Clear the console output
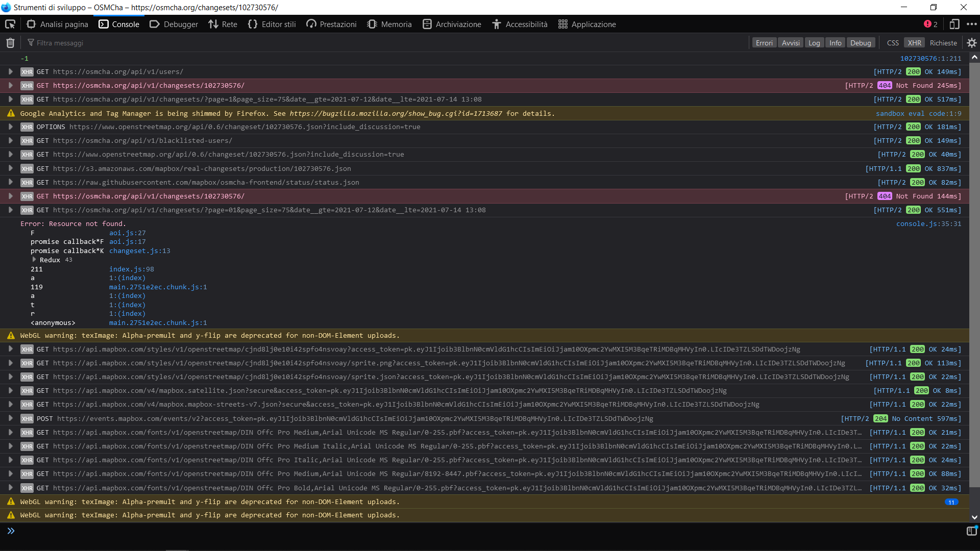Image resolution: width=980 pixels, height=551 pixels. click(x=9, y=42)
